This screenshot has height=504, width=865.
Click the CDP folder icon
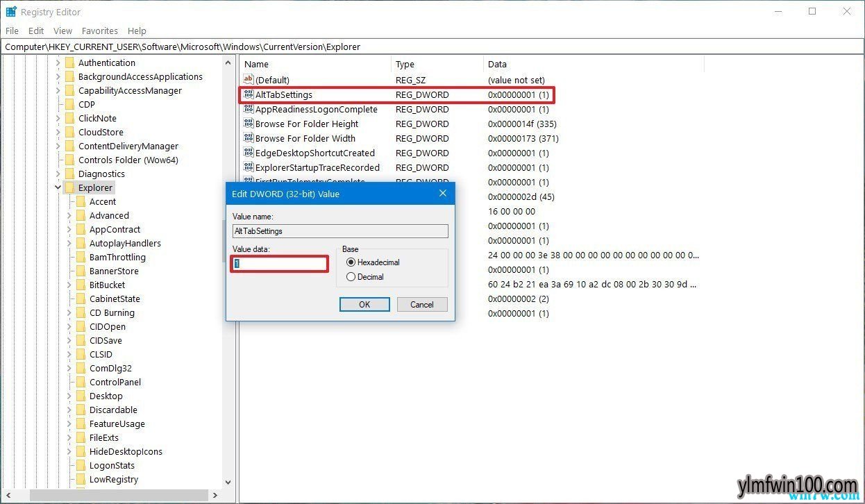[x=69, y=104]
